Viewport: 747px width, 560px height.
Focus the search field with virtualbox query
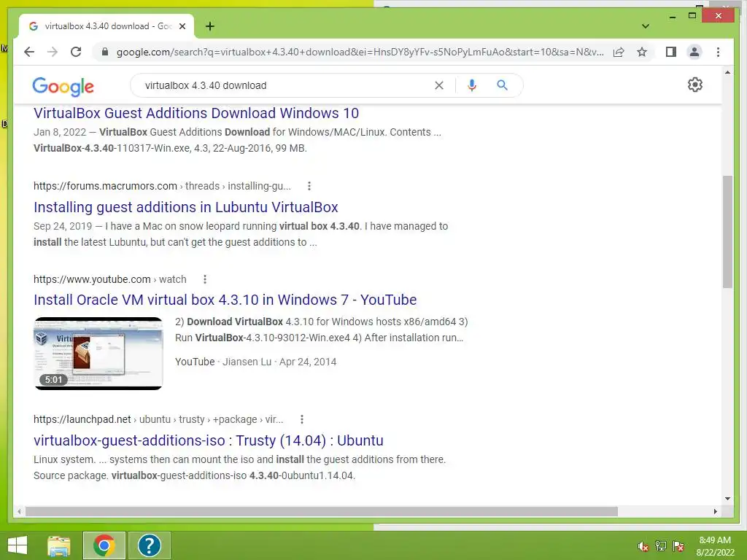[x=286, y=85]
